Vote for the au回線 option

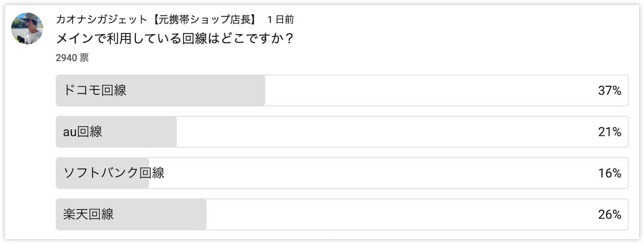coord(342,131)
